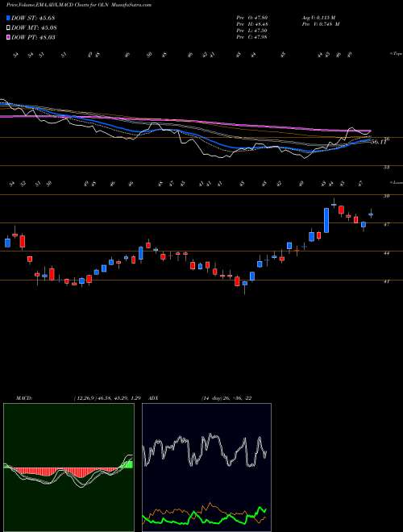Click the MACD values '(12,26,9) 46.58, 45.29, 1.29'
The image size is (403, 532).
[107, 398]
